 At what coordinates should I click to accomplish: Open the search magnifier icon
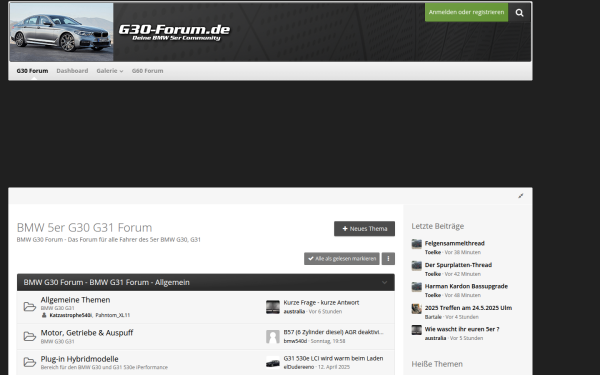pos(519,13)
